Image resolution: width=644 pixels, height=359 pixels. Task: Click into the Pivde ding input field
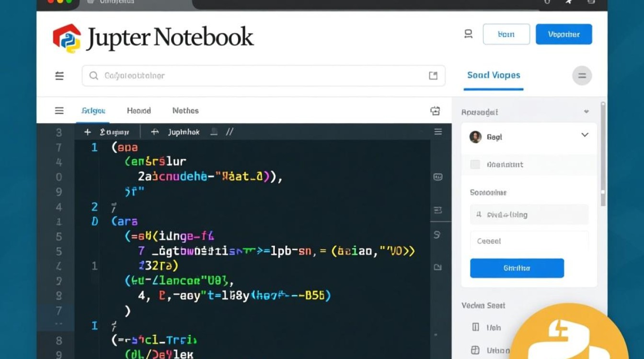point(529,214)
